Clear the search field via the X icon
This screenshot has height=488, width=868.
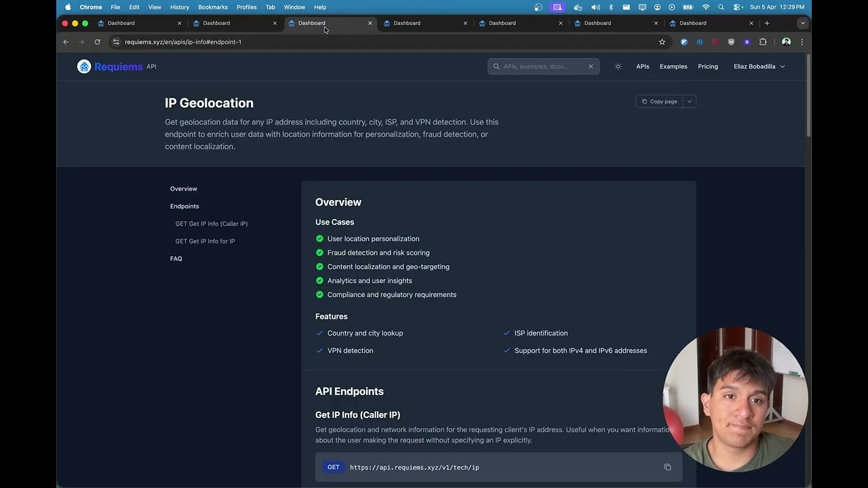[x=590, y=66]
